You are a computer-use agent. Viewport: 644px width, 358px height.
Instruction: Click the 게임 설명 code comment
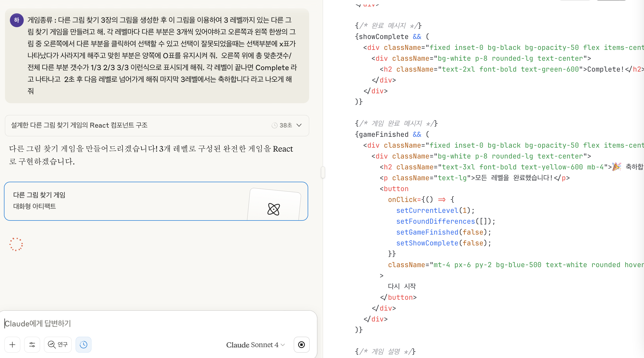385,352
